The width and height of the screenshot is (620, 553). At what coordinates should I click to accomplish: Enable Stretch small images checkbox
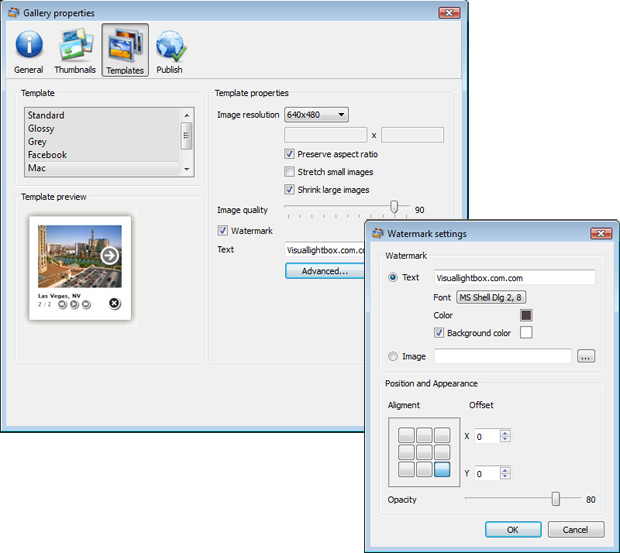pyautogui.click(x=290, y=172)
